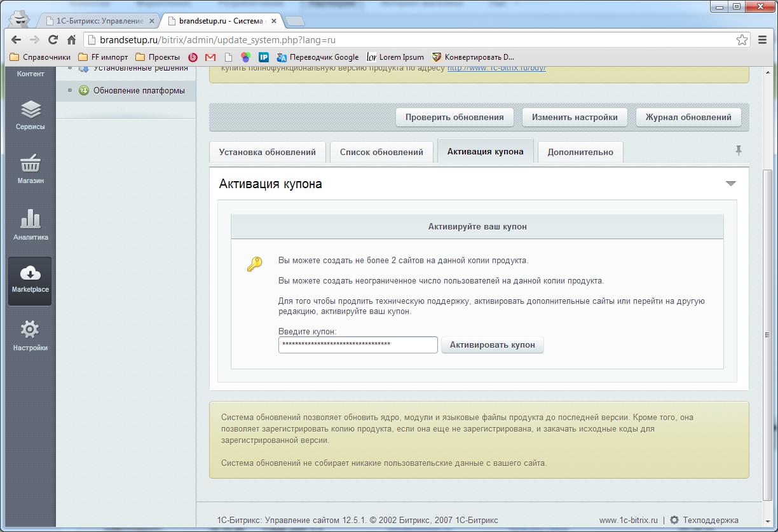The height and width of the screenshot is (532, 778).
Task: Switch to the Дополнительно tab
Action: point(580,152)
